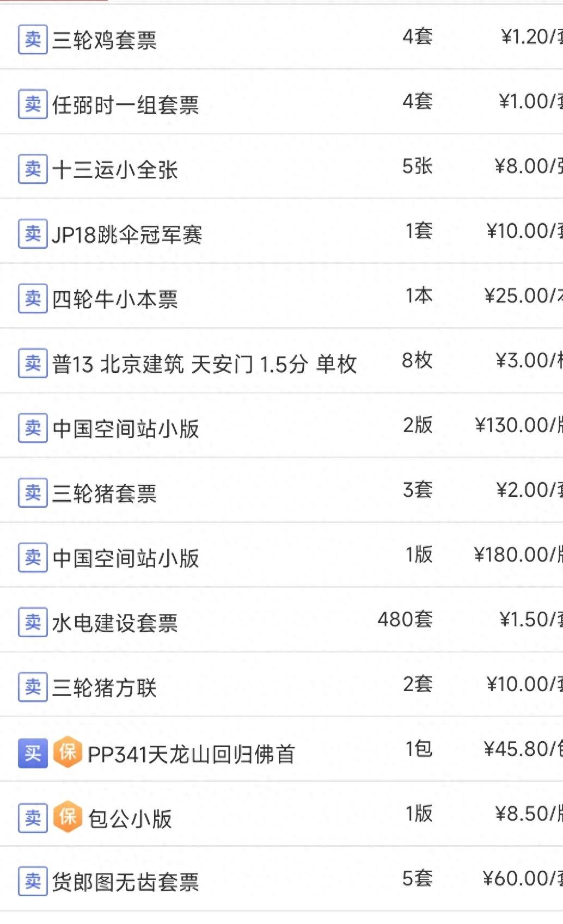Click the 480套 quantity for 水电建设套票

[405, 620]
